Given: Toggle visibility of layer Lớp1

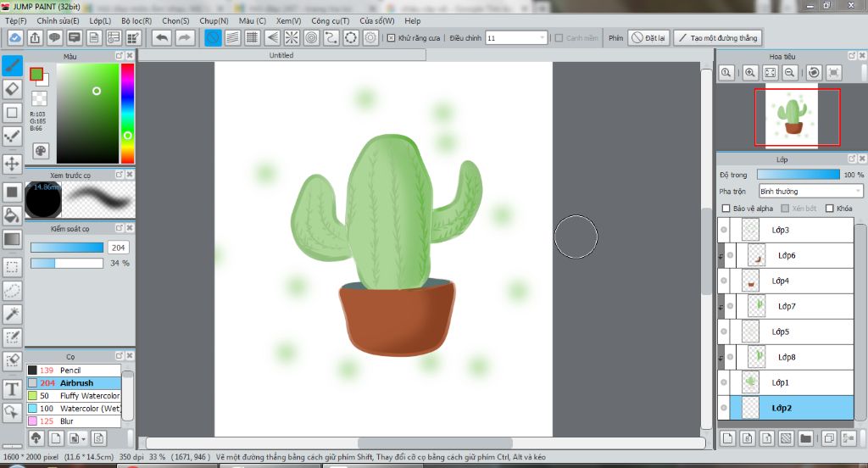Looking at the screenshot, I should tap(724, 382).
